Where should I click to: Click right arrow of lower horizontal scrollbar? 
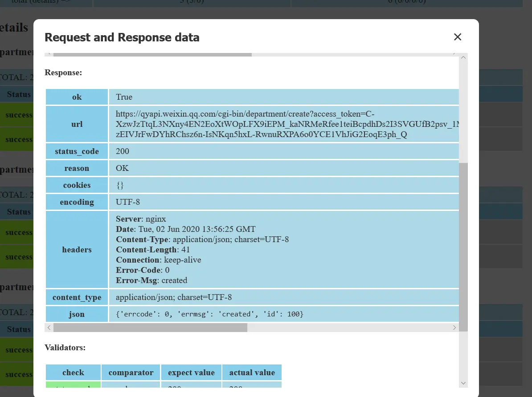(454, 328)
